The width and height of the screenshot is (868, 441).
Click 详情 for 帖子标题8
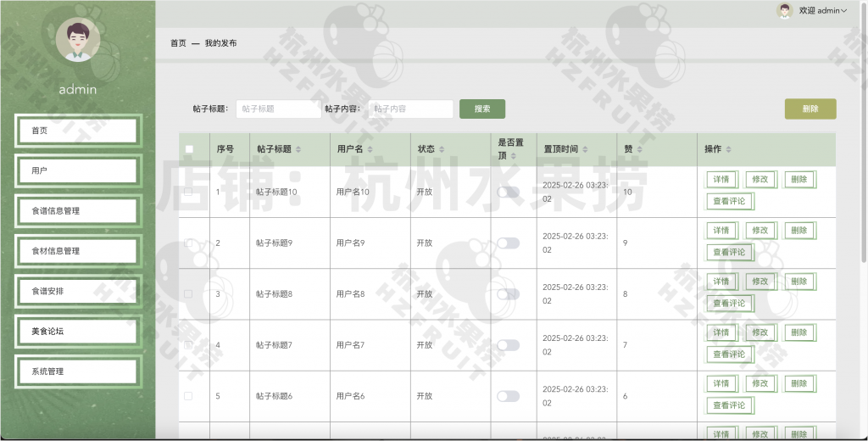(721, 282)
